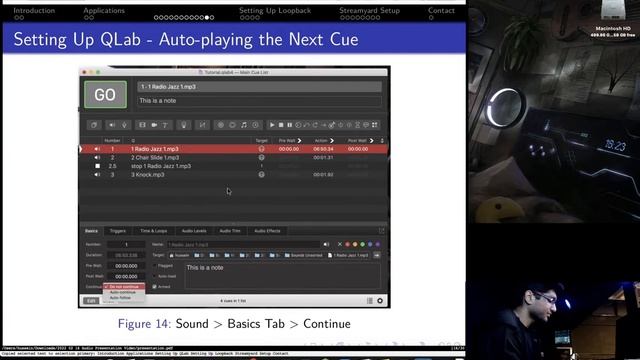Click the green GO button

coord(105,95)
